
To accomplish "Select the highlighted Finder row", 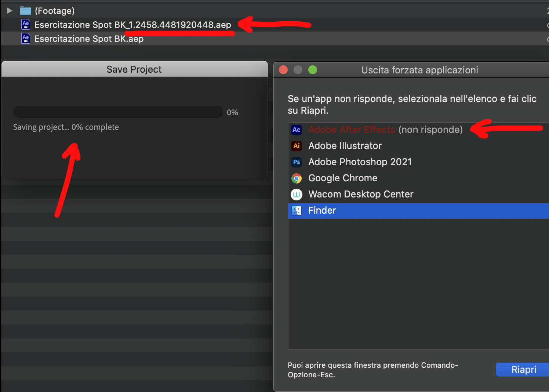I will 367,210.
